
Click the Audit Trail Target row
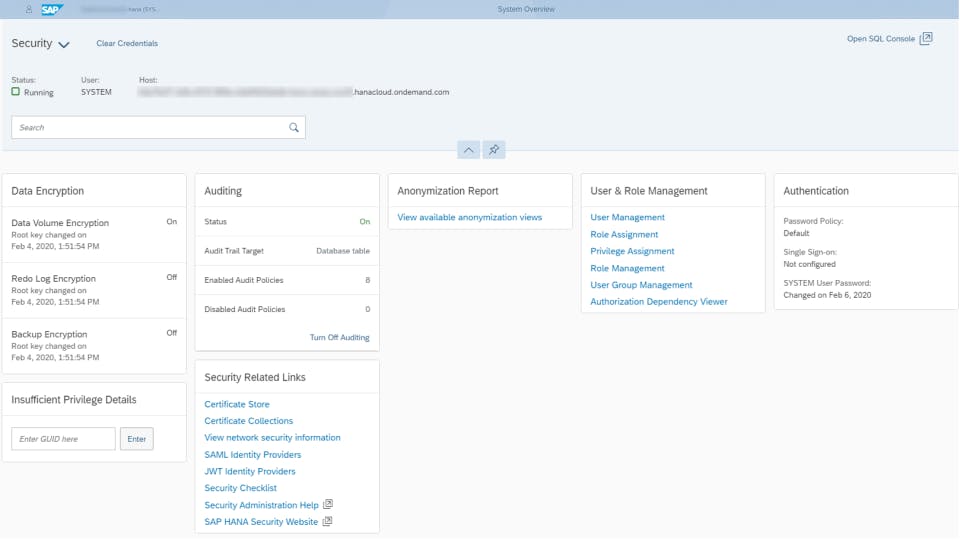(x=287, y=251)
